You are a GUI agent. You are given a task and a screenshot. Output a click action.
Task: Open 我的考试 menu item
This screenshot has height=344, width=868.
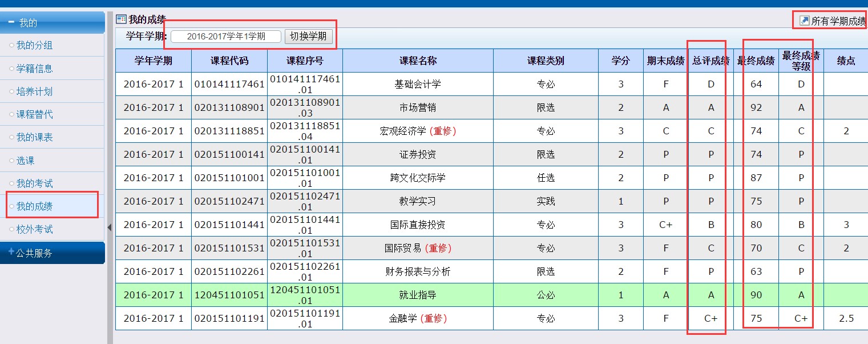pos(34,183)
